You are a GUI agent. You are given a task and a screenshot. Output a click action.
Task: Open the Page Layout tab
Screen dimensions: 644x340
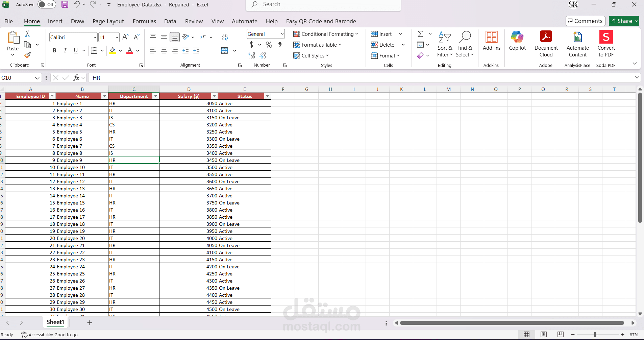click(x=108, y=21)
